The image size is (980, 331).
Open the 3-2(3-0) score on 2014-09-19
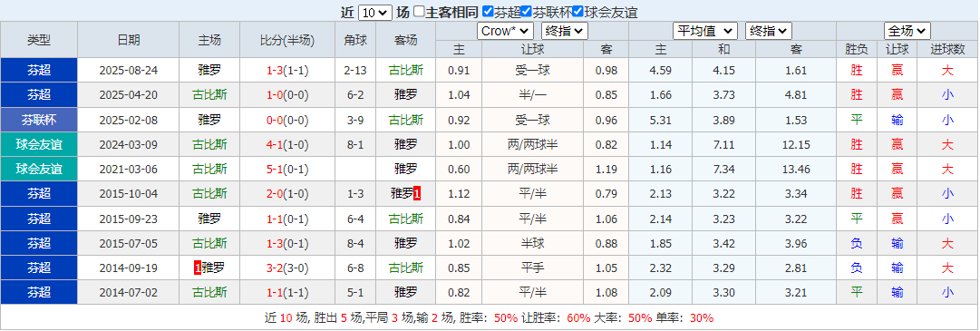(287, 268)
